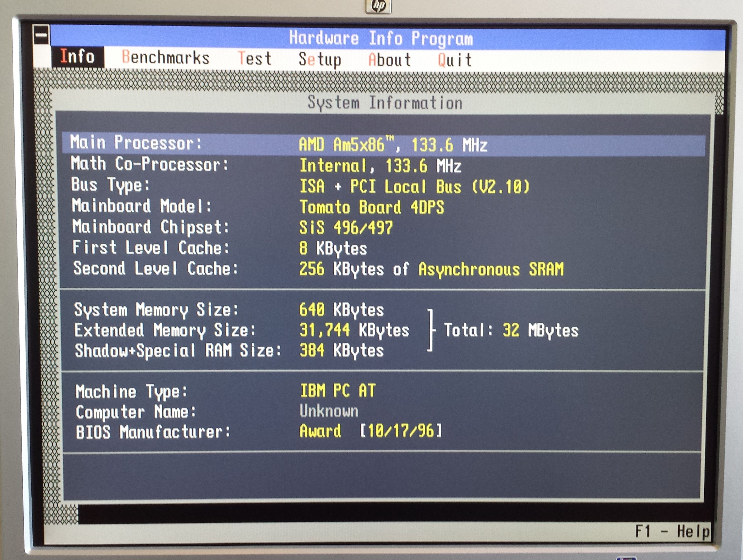The image size is (743, 560).
Task: Click Shadow+Special RAM Size label
Action: [178, 350]
